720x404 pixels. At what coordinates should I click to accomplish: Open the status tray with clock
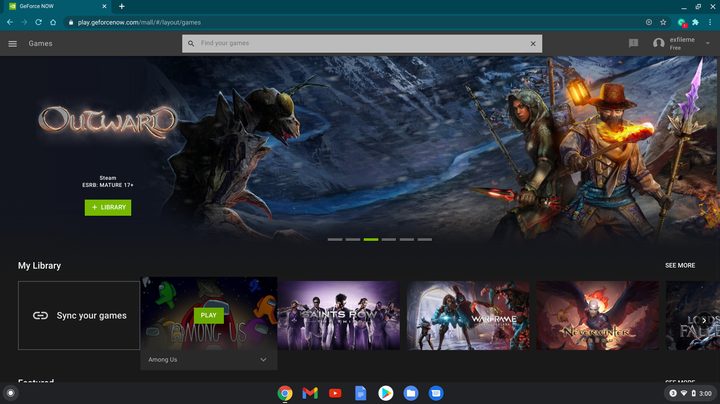691,393
